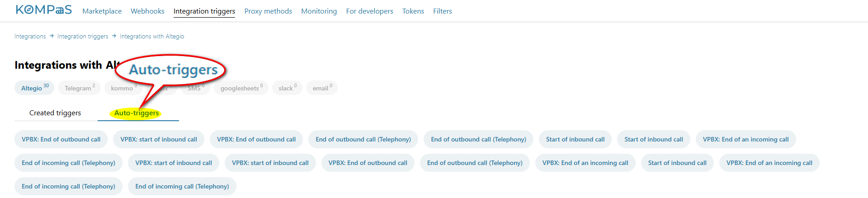Viewport: 868px width, 198px height.
Task: Filter by the Telegram integration chip
Action: pos(79,88)
